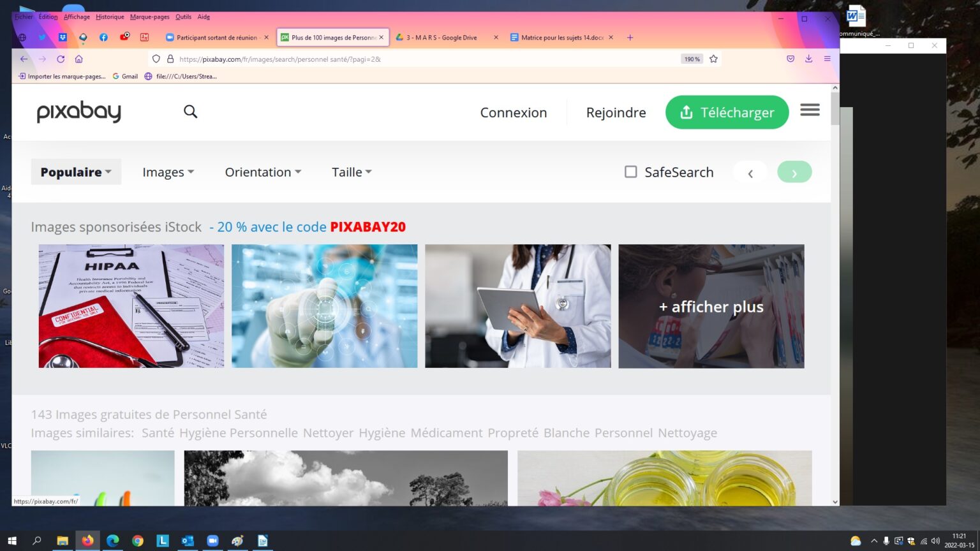
Task: Expand the Populaire sort dropdown
Action: coord(76,172)
